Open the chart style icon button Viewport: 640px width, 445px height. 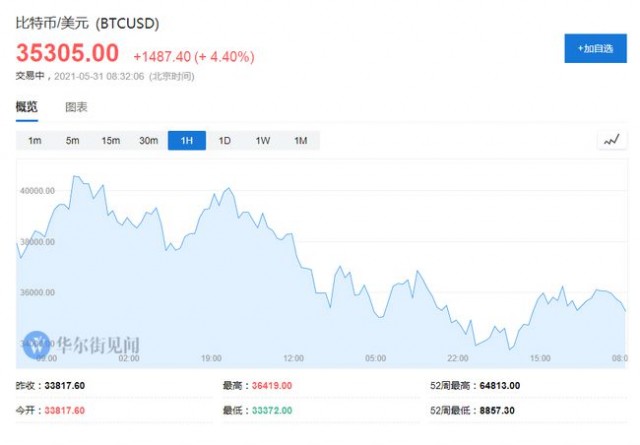click(x=611, y=140)
